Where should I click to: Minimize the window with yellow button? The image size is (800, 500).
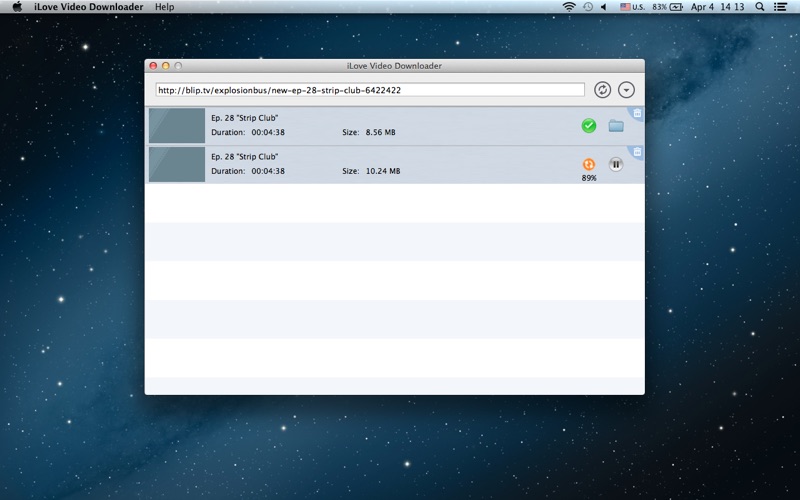165,66
